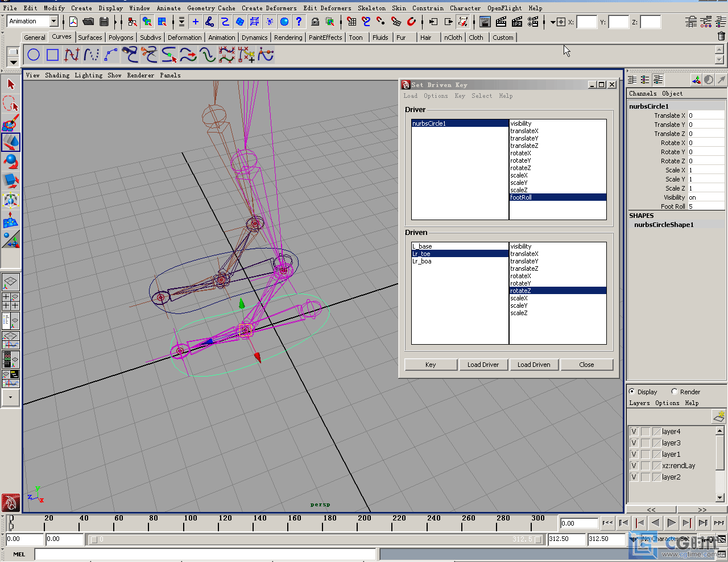This screenshot has height=562, width=728.
Task: Switch to the Polygons shelf tab
Action: (121, 38)
